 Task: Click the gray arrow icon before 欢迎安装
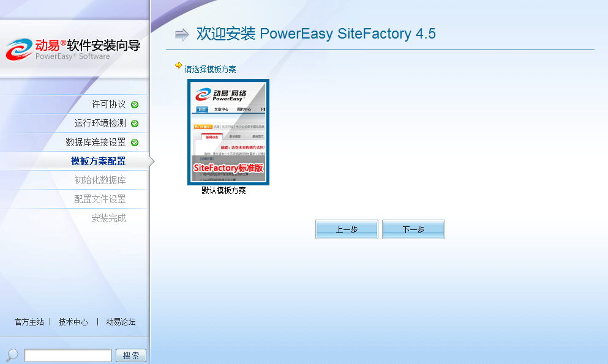[182, 34]
